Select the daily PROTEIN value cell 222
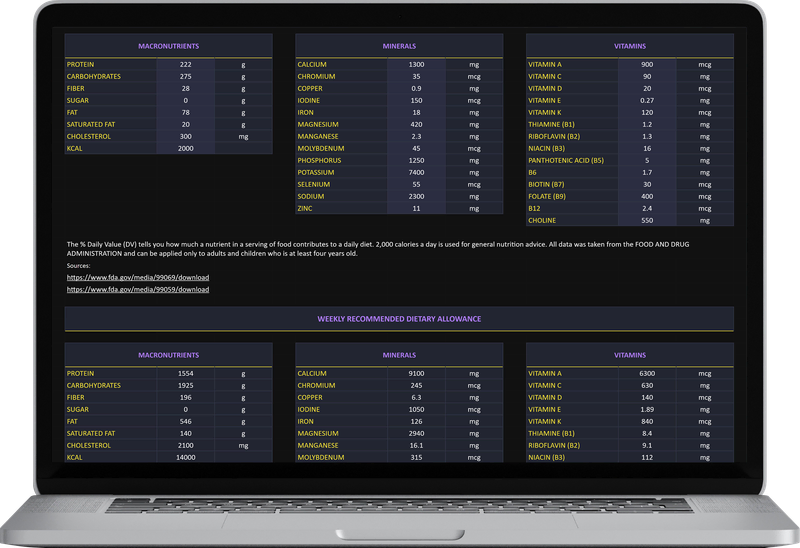Image resolution: width=800 pixels, height=548 pixels. 186,64
